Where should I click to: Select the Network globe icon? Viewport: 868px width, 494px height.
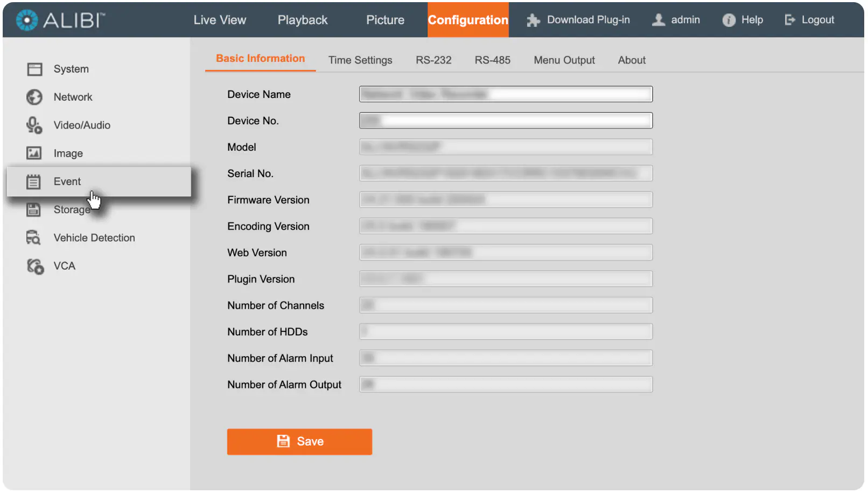click(34, 97)
